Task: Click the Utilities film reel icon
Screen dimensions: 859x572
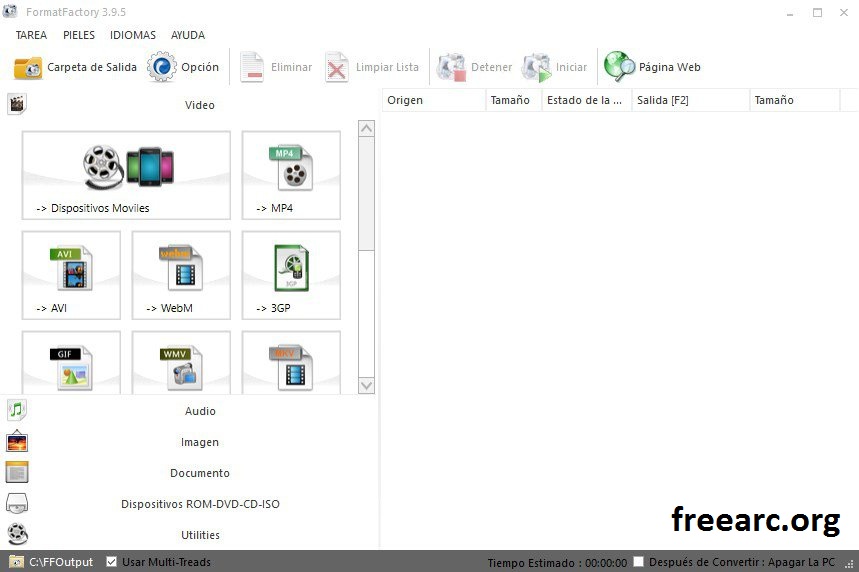Action: coord(18,534)
